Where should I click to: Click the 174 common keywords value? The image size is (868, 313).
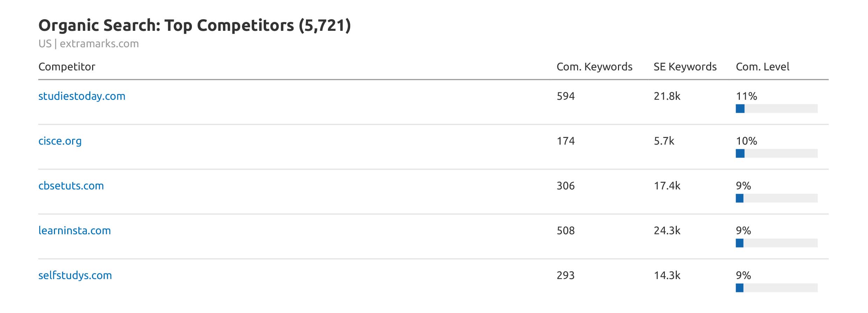click(x=565, y=141)
